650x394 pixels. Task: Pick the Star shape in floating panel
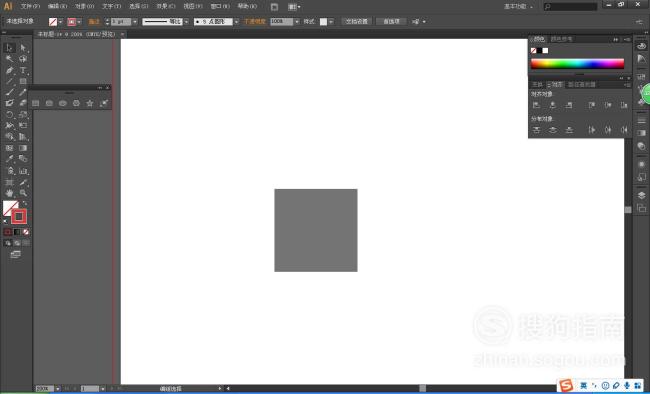90,103
